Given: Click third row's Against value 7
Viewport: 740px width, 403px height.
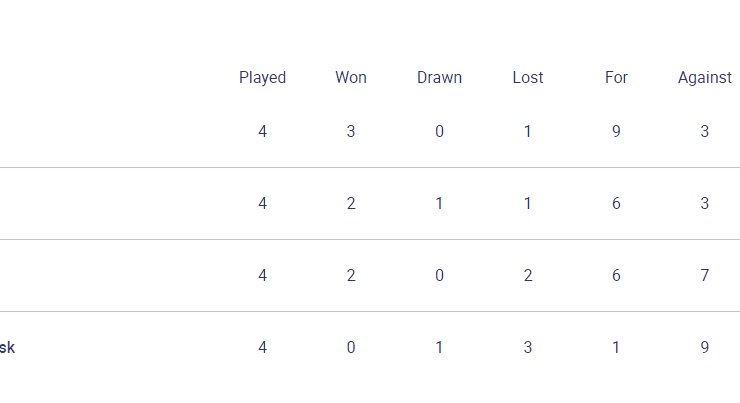Looking at the screenshot, I should [x=705, y=276].
